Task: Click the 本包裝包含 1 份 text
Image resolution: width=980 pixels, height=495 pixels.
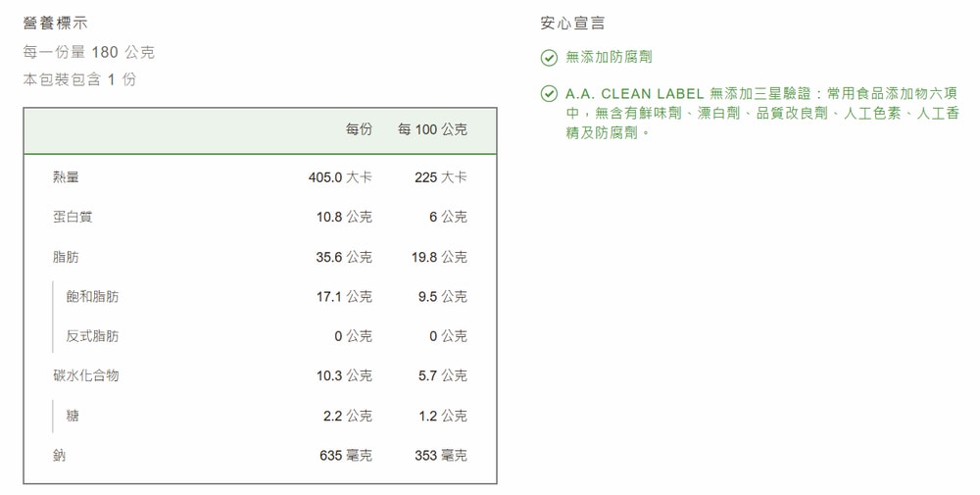Action: (80, 79)
